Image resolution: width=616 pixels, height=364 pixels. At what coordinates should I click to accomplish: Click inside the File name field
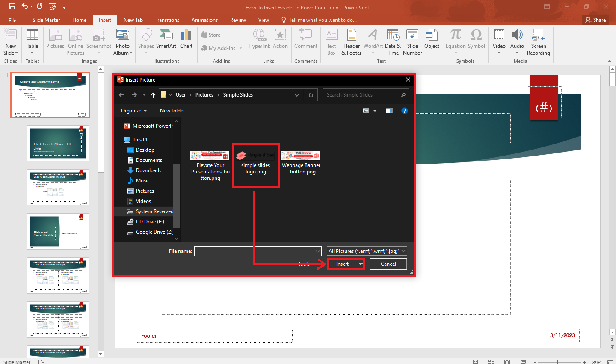coord(257,251)
